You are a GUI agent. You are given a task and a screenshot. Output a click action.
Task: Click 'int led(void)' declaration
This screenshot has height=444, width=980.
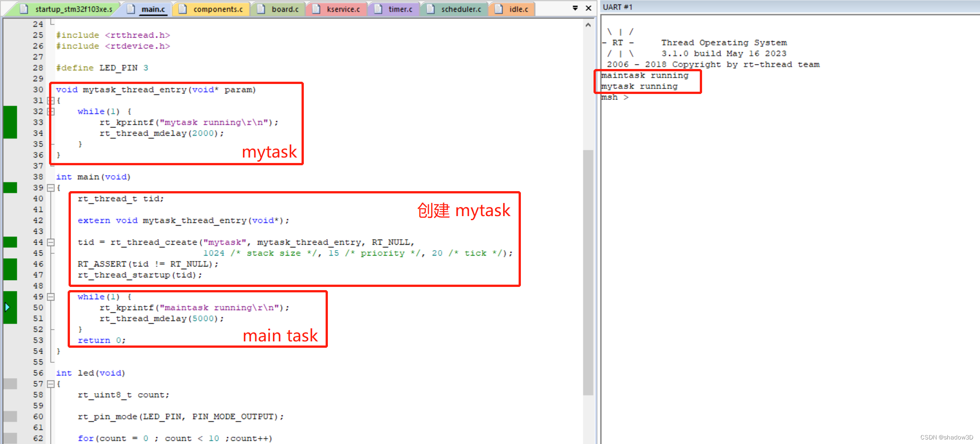point(90,373)
